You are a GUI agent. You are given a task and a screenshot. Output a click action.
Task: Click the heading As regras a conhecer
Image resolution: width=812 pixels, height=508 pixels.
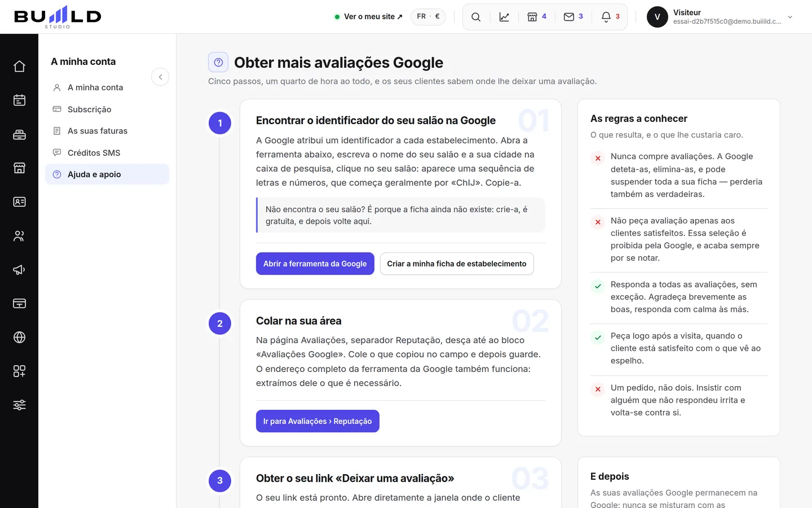(639, 119)
